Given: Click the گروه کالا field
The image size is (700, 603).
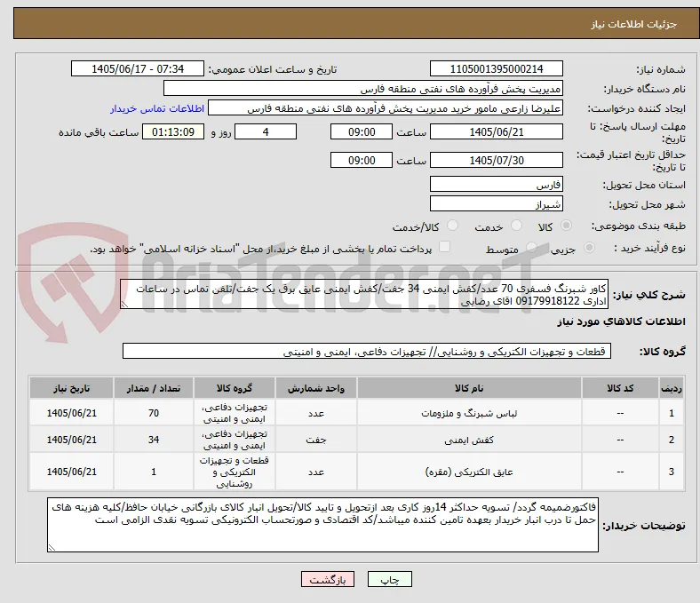Looking at the screenshot, I should (367, 352).
